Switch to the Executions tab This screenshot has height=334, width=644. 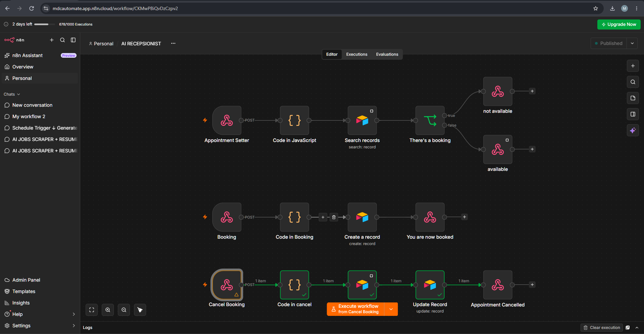357,54
